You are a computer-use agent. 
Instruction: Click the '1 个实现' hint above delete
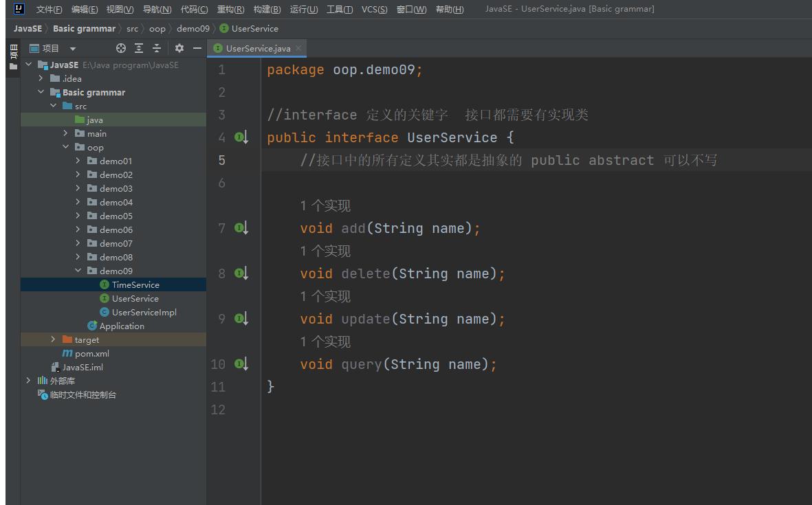[325, 251]
